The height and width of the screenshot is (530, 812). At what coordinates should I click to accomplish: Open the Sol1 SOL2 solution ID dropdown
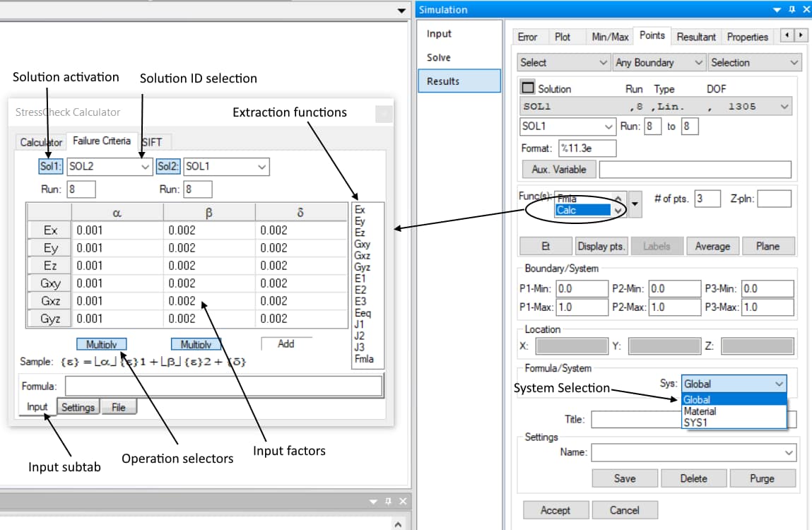point(145,167)
